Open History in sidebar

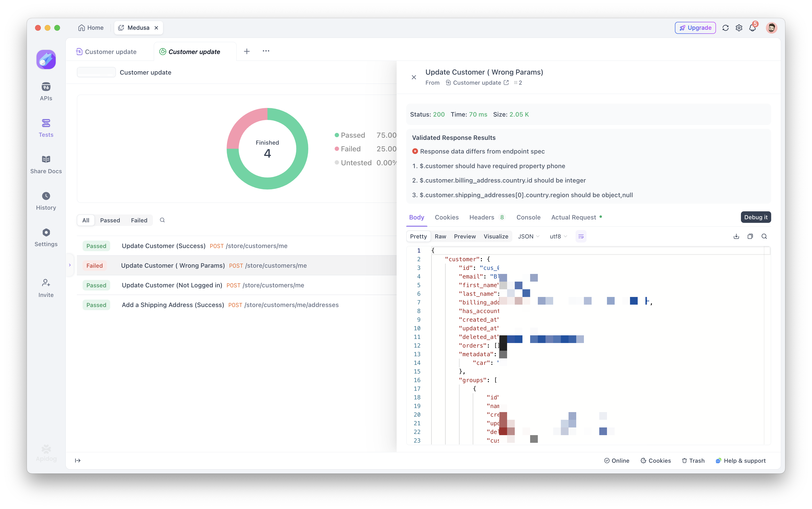pyautogui.click(x=46, y=201)
